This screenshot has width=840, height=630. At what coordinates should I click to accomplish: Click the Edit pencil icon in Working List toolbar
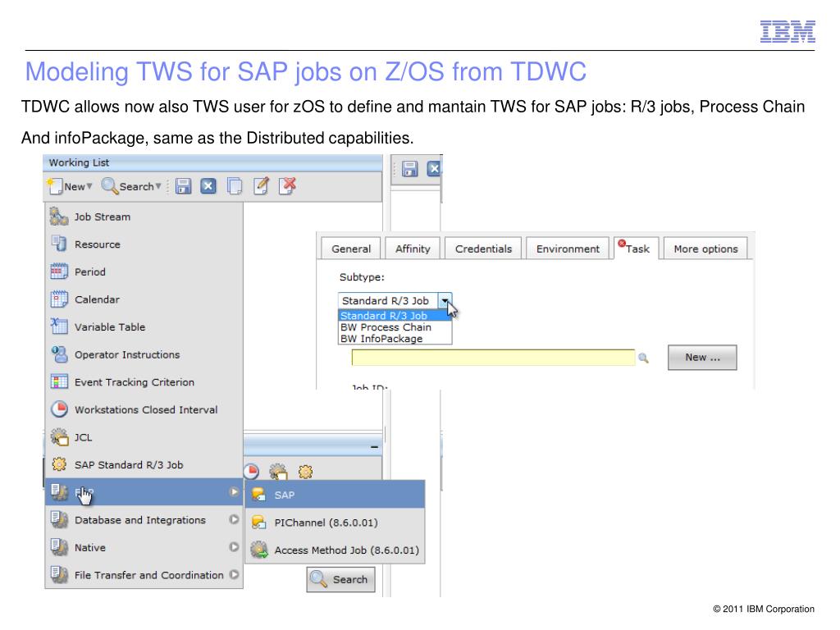click(x=261, y=186)
